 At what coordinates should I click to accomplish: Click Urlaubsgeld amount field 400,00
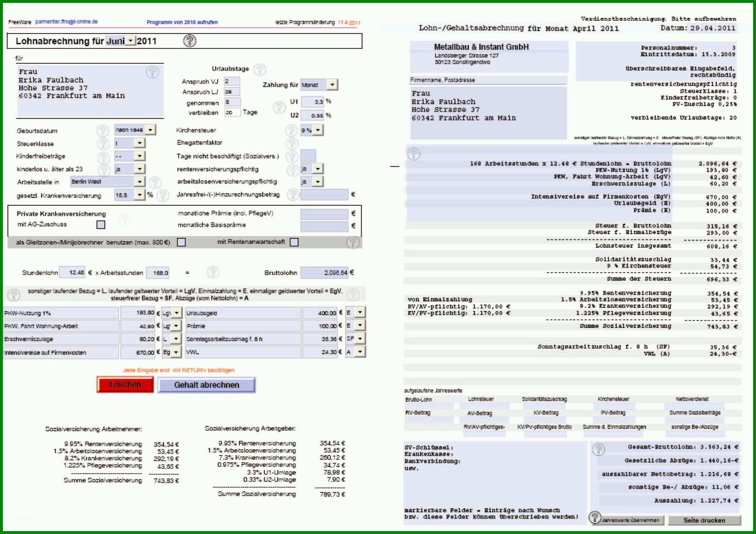(320, 313)
